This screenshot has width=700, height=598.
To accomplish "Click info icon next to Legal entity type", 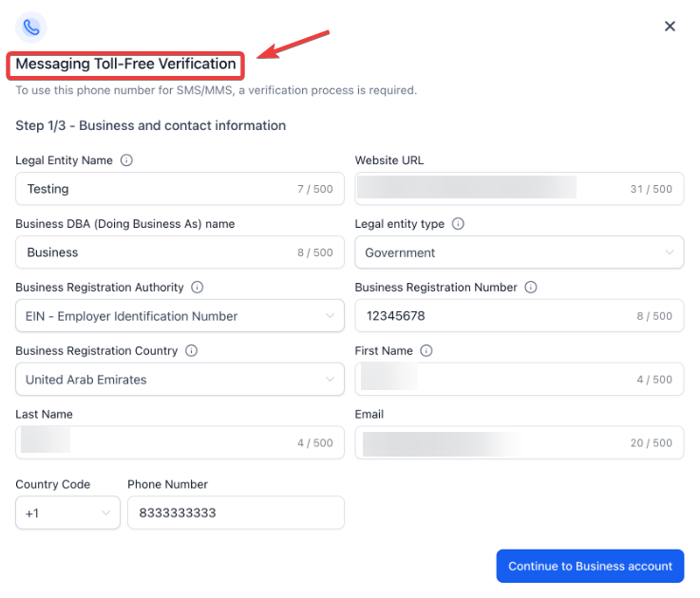I will [458, 224].
